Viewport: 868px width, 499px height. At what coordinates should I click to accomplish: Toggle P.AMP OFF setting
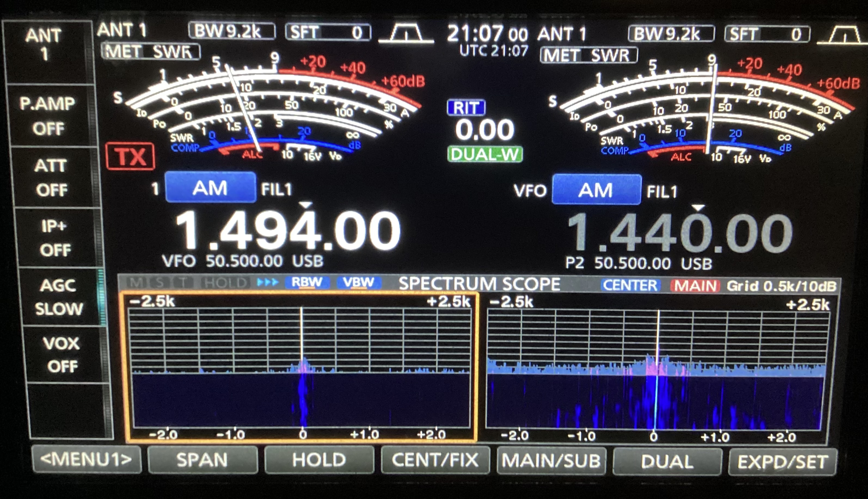(x=48, y=116)
